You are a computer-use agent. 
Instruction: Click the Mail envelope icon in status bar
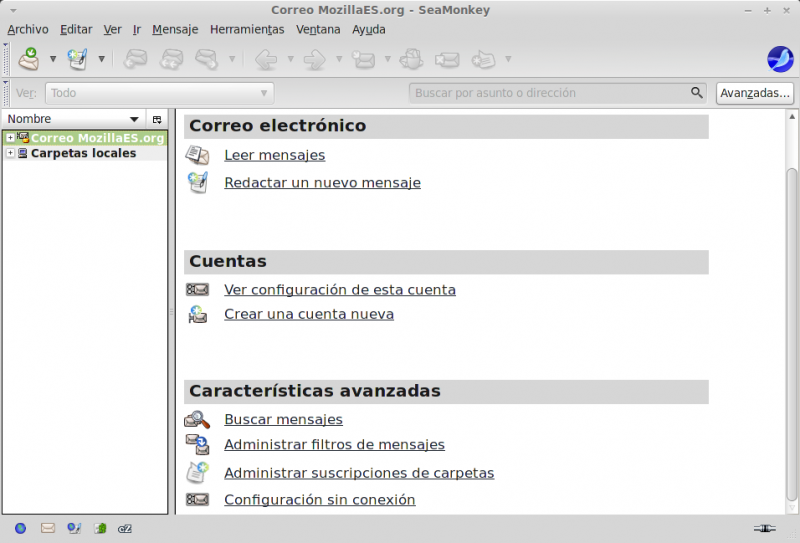47,528
